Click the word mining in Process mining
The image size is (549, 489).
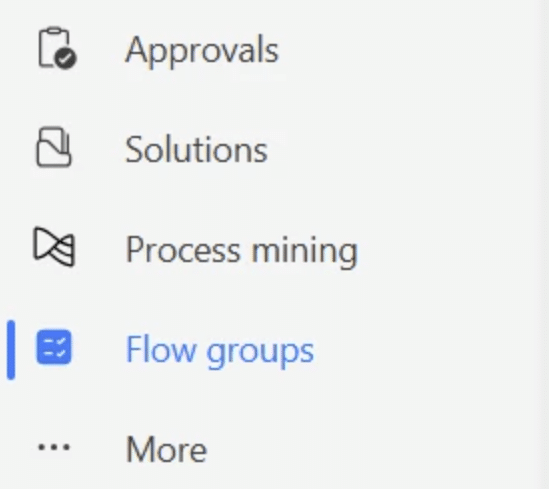coord(305,252)
